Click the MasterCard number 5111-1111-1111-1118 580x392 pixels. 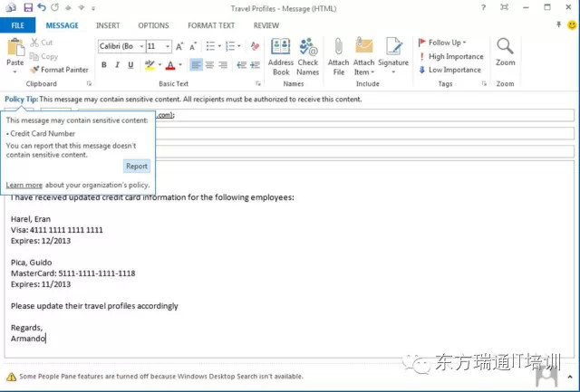pos(97,273)
